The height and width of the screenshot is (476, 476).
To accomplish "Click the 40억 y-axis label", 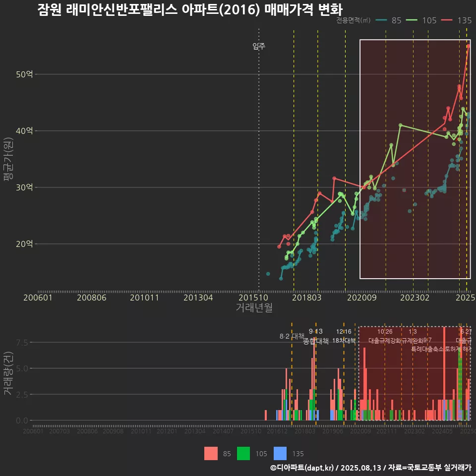I will click(24, 130).
